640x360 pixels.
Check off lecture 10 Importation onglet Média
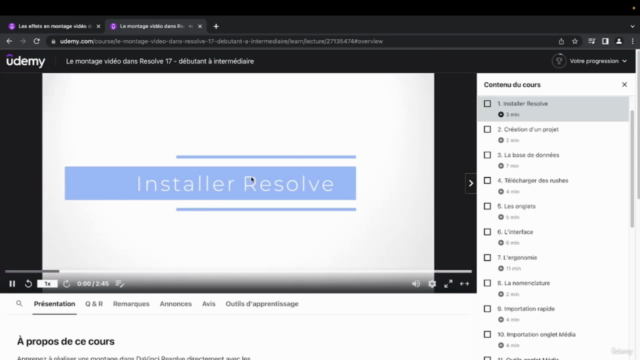tap(487, 334)
